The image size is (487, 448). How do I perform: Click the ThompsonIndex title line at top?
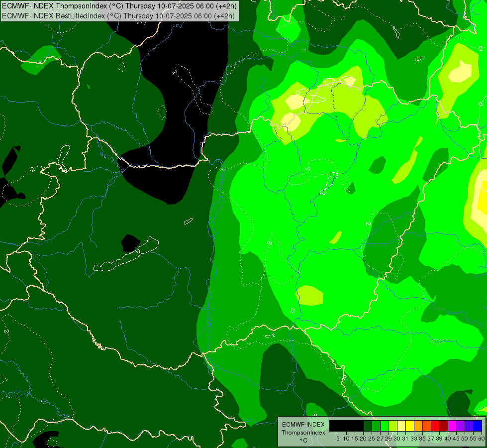pos(119,6)
